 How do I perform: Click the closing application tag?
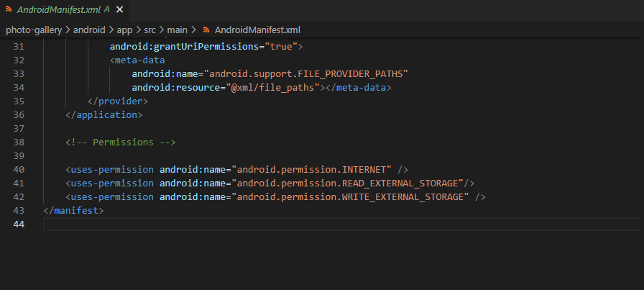click(x=104, y=114)
